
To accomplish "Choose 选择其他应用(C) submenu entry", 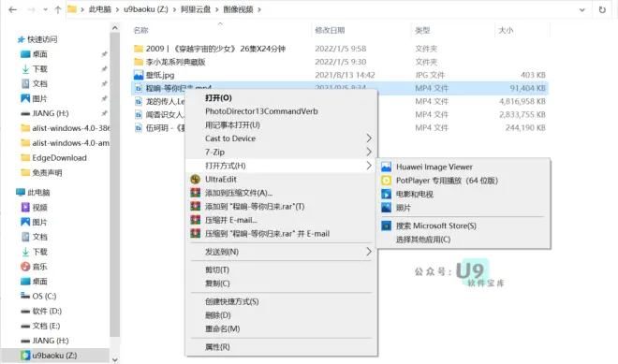I will 423,240.
